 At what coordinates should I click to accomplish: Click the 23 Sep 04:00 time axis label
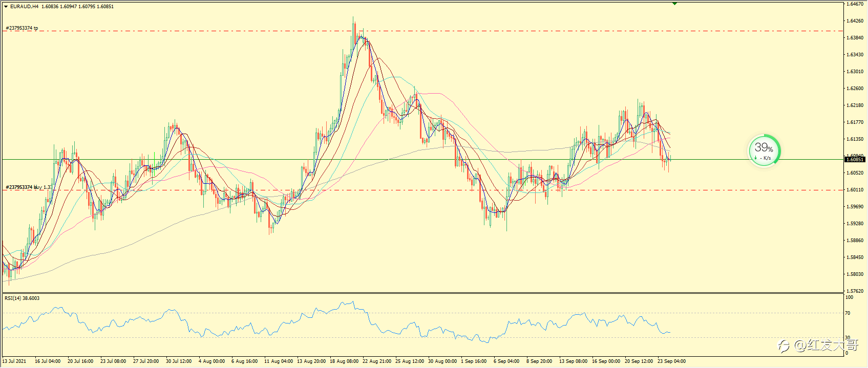coord(671,361)
